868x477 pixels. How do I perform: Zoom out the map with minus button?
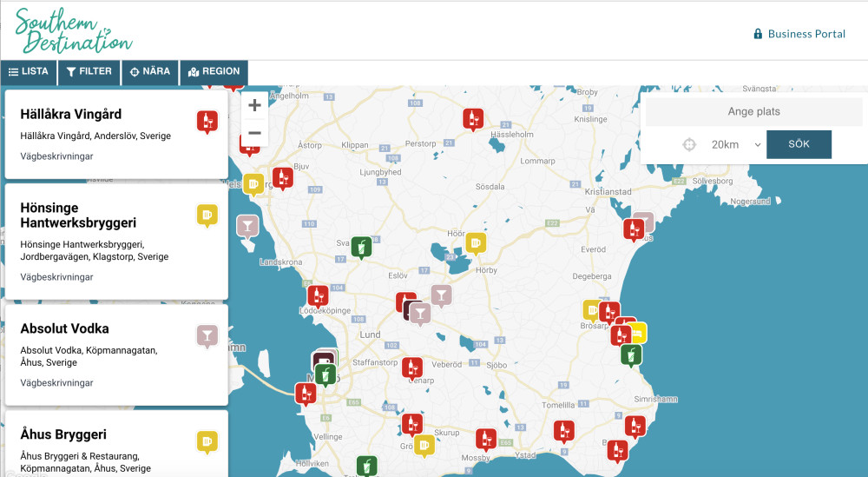click(x=254, y=133)
